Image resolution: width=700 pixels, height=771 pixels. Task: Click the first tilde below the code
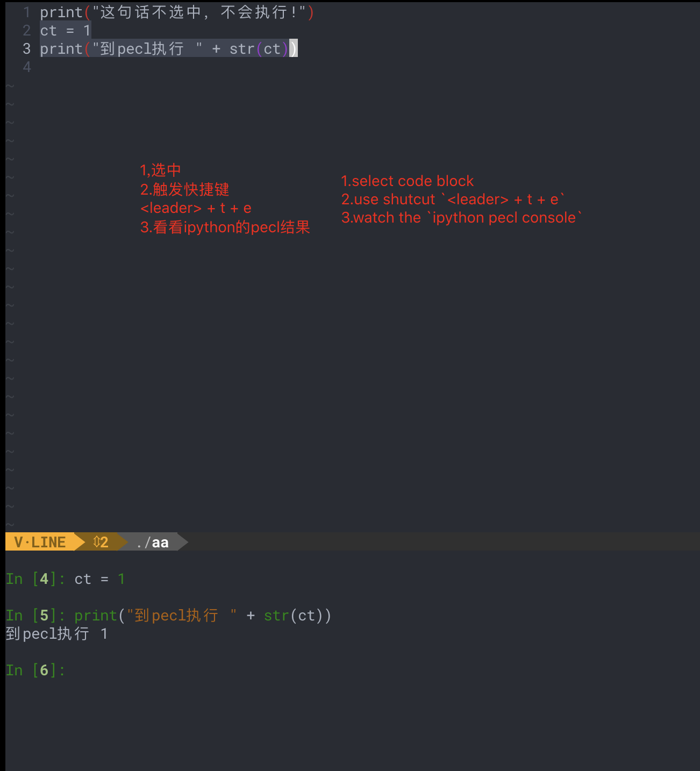[9, 85]
